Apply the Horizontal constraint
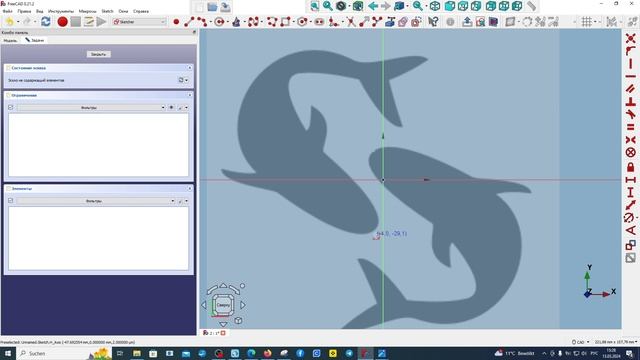 pos(631,76)
